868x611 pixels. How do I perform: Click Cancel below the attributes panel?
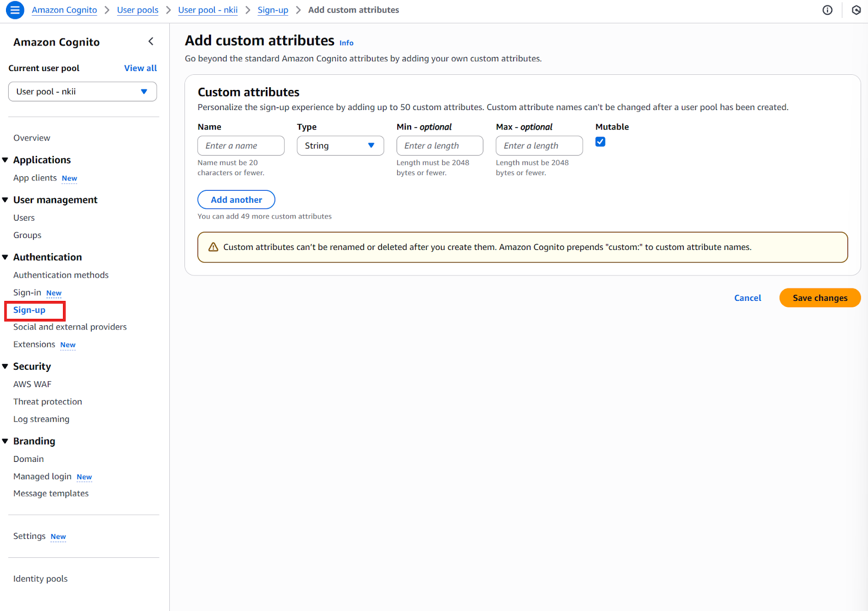(x=747, y=298)
